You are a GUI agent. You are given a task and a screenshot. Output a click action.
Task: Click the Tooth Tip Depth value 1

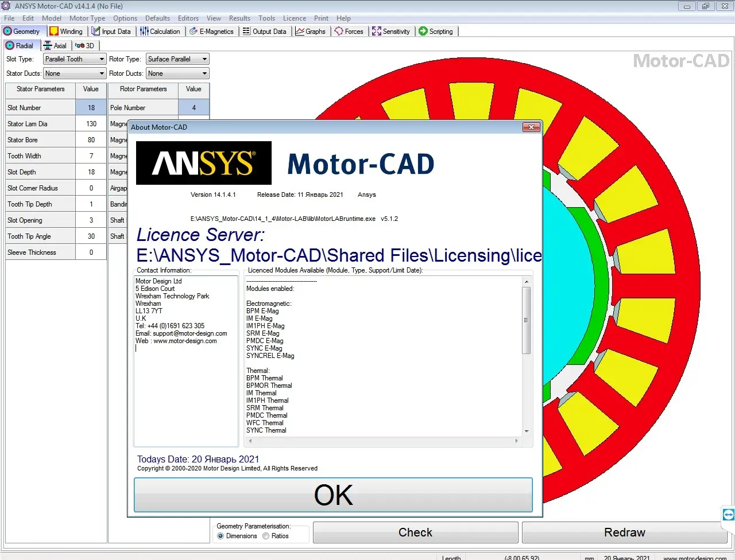click(x=91, y=204)
